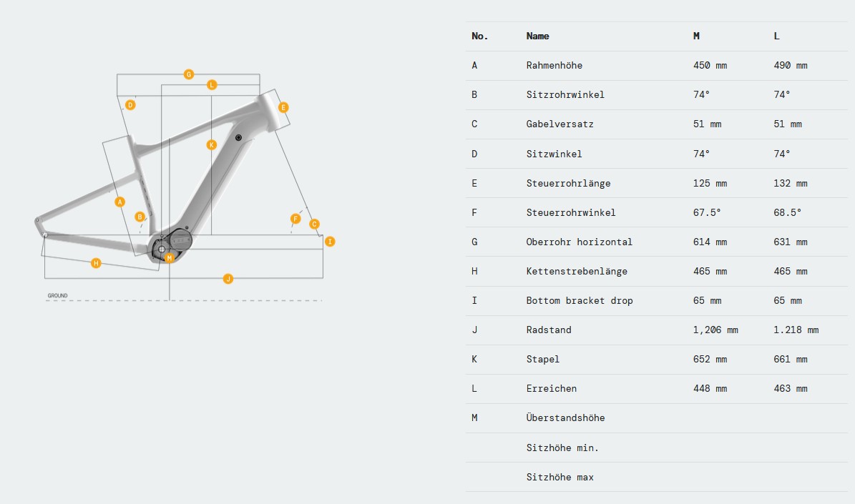Select the orange B marker near the seat tube
This screenshot has height=504, width=855.
click(x=140, y=217)
